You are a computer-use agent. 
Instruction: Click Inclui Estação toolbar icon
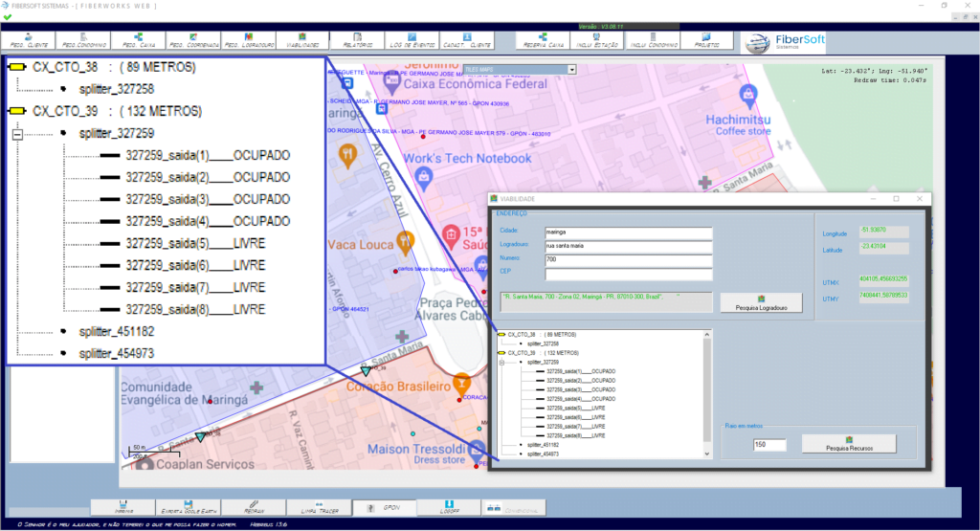(x=598, y=41)
